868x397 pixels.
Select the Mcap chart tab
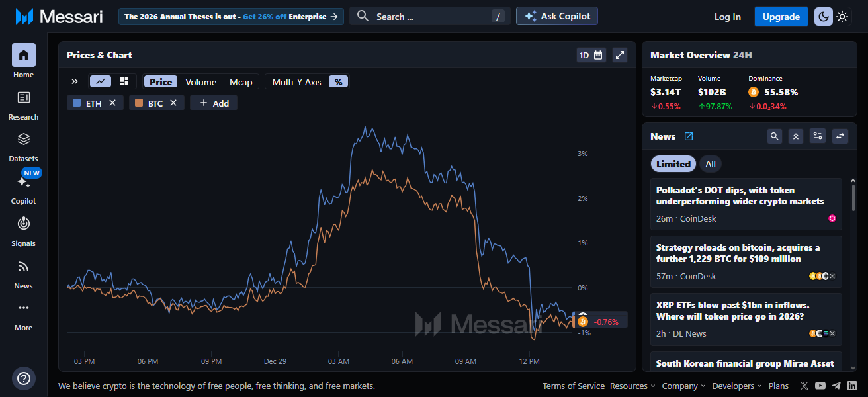coord(241,81)
